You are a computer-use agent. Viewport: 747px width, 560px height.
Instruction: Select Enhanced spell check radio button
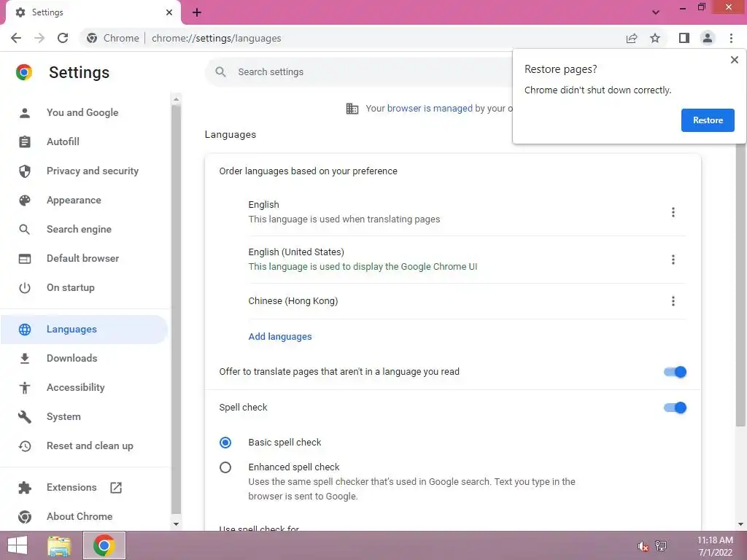tap(225, 467)
